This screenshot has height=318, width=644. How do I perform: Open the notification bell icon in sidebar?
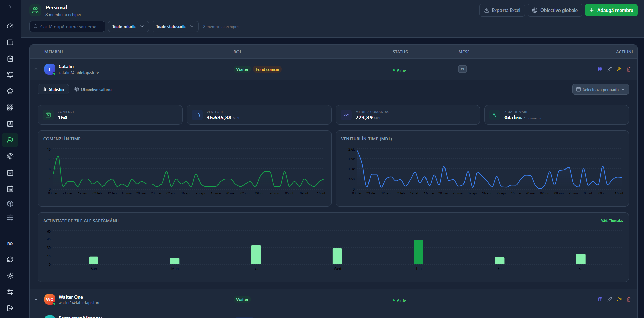click(10, 75)
